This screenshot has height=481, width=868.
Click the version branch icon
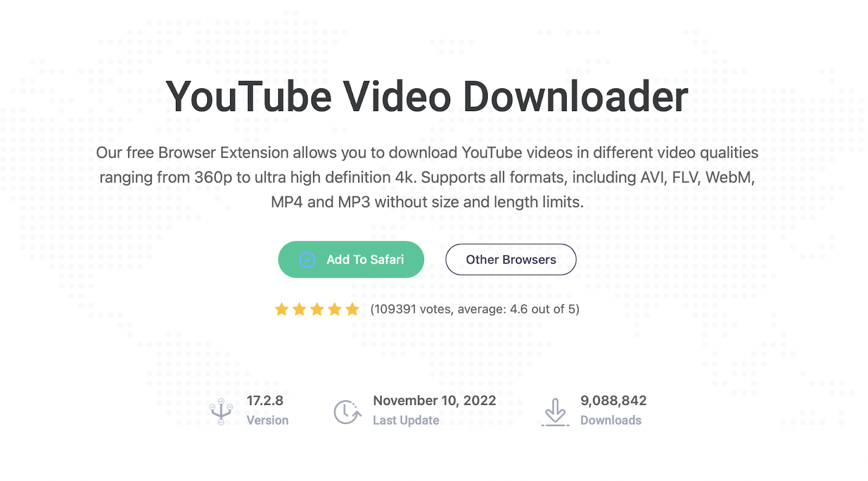[221, 412]
